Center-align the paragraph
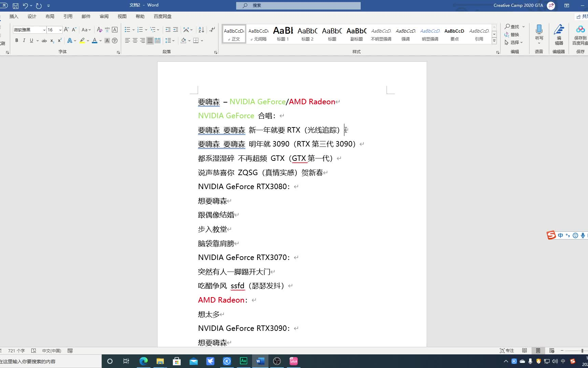Image resolution: width=588 pixels, height=368 pixels. click(135, 41)
